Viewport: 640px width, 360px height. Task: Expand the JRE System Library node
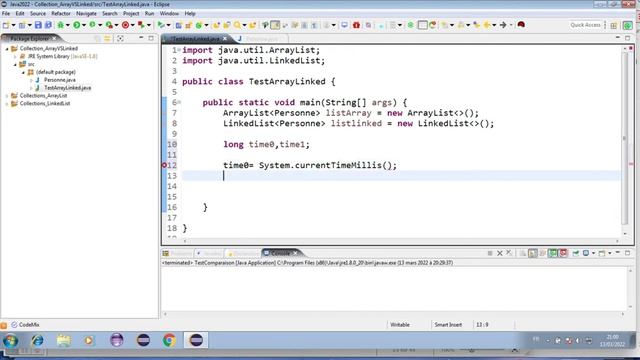tap(15, 56)
